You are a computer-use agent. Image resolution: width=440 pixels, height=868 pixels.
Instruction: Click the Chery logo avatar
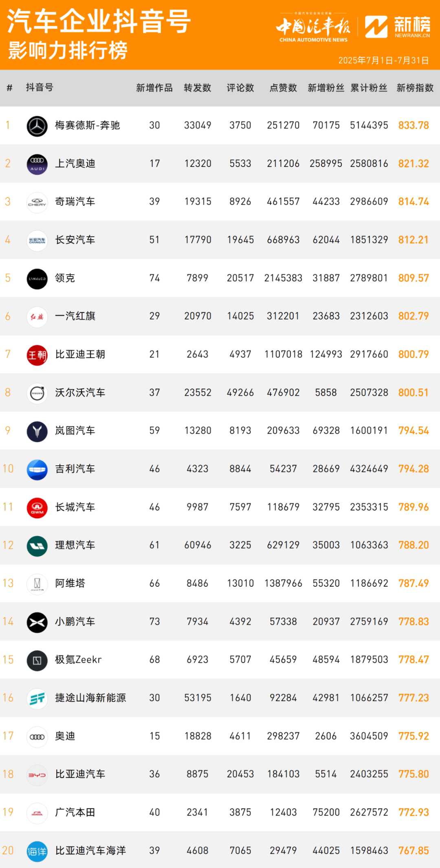pyautogui.click(x=37, y=202)
